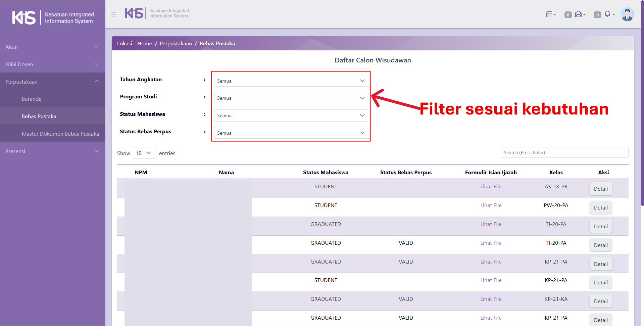This screenshot has width=644, height=326.
Task: Click the Search (Press Enter) field
Action: pyautogui.click(x=564, y=152)
